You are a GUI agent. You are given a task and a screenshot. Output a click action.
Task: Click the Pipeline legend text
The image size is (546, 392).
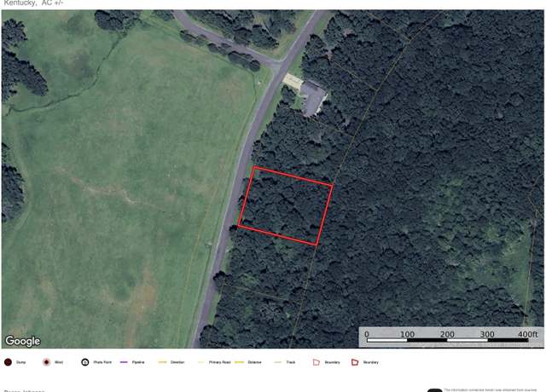(x=138, y=362)
